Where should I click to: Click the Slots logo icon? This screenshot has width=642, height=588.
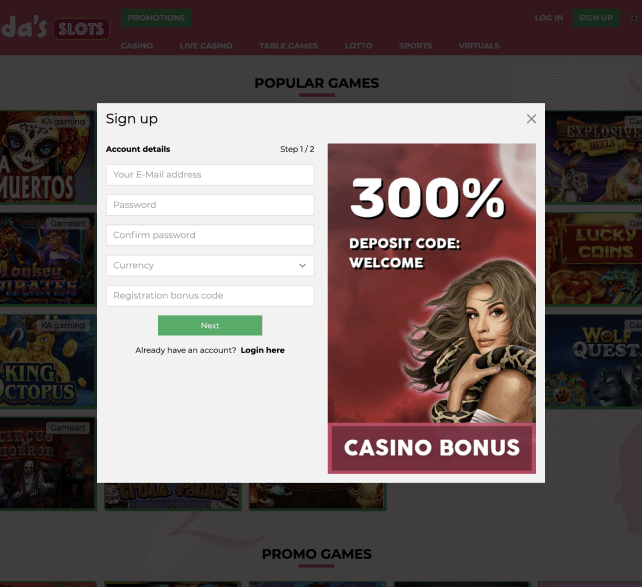81,29
